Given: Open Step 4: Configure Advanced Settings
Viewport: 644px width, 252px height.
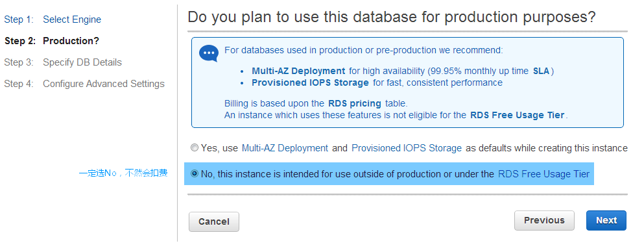Looking at the screenshot, I should pyautogui.click(x=84, y=84).
